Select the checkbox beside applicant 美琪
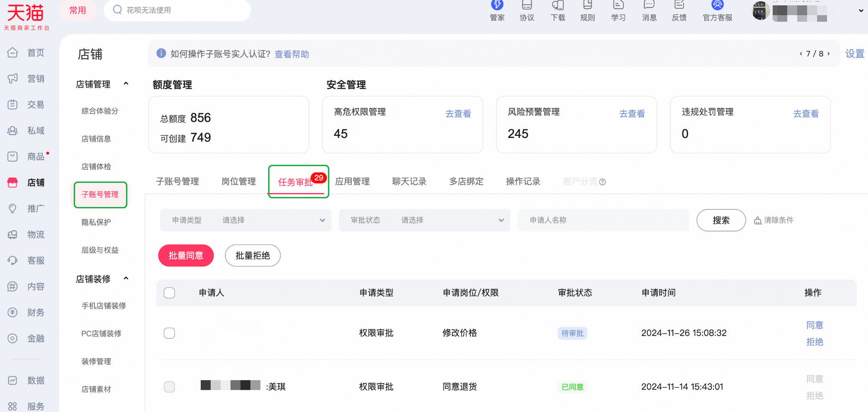The image size is (868, 412). tap(169, 387)
